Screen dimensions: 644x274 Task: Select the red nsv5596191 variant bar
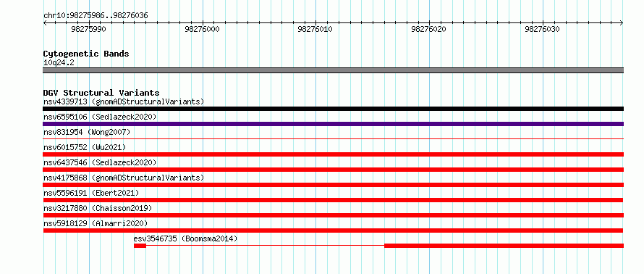tap(333, 200)
